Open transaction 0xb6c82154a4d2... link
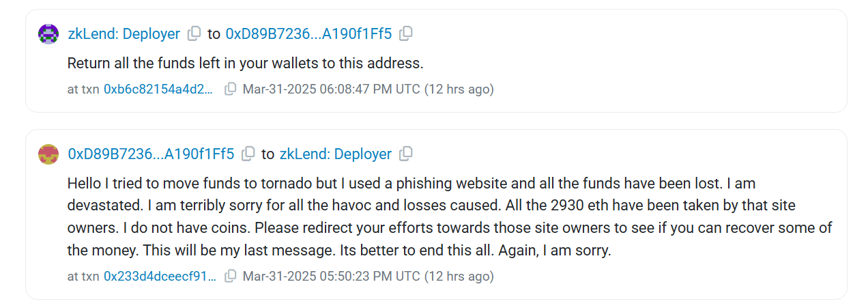This screenshot has height=308, width=868. click(x=158, y=89)
